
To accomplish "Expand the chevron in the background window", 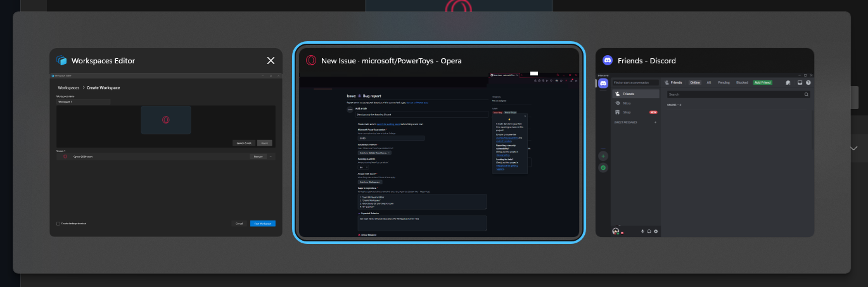I will [x=854, y=148].
